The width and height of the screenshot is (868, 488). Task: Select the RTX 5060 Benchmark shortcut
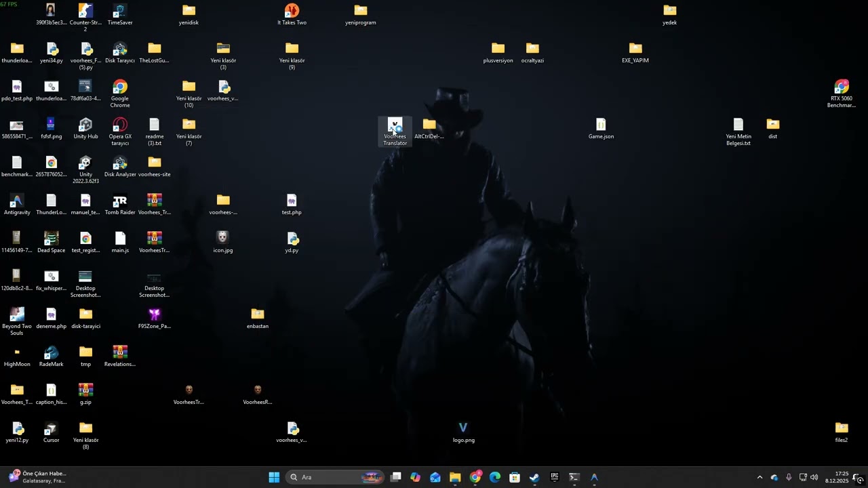842,94
